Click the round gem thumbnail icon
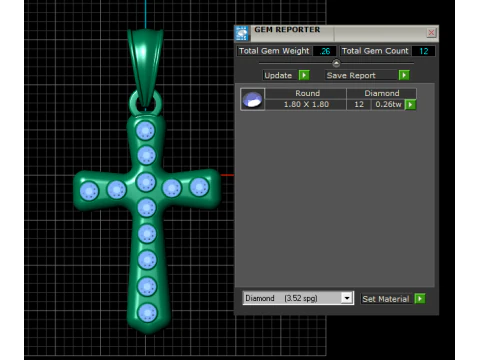480x360 pixels. click(x=252, y=99)
